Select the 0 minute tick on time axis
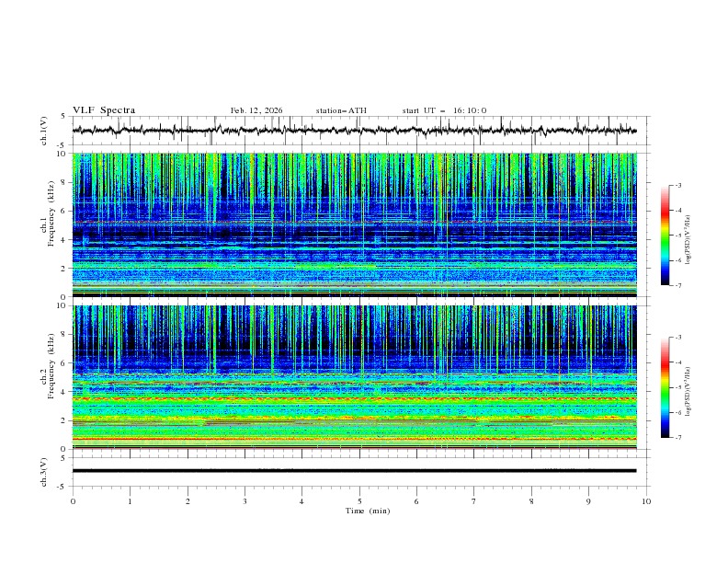The width and height of the screenshot is (728, 563). coord(74,501)
